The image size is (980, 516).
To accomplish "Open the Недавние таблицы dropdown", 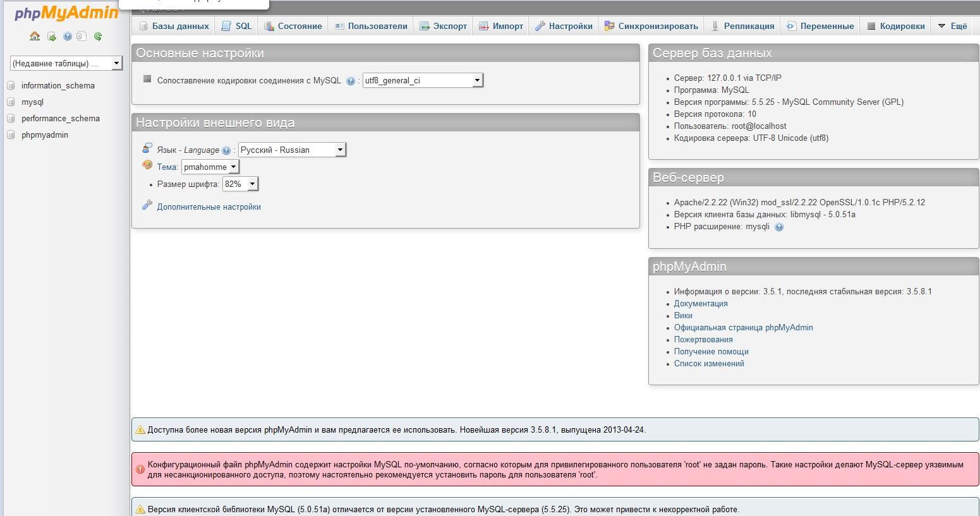I will click(x=66, y=63).
